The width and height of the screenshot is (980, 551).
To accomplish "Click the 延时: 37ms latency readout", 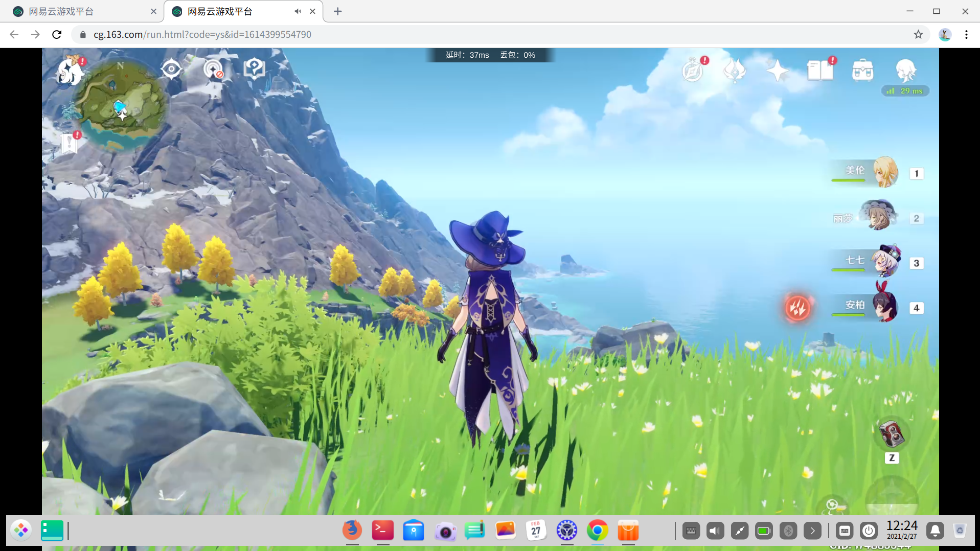I will coord(467,55).
